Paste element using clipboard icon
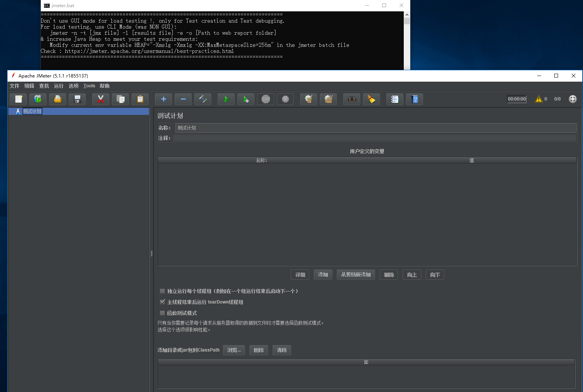 point(140,99)
